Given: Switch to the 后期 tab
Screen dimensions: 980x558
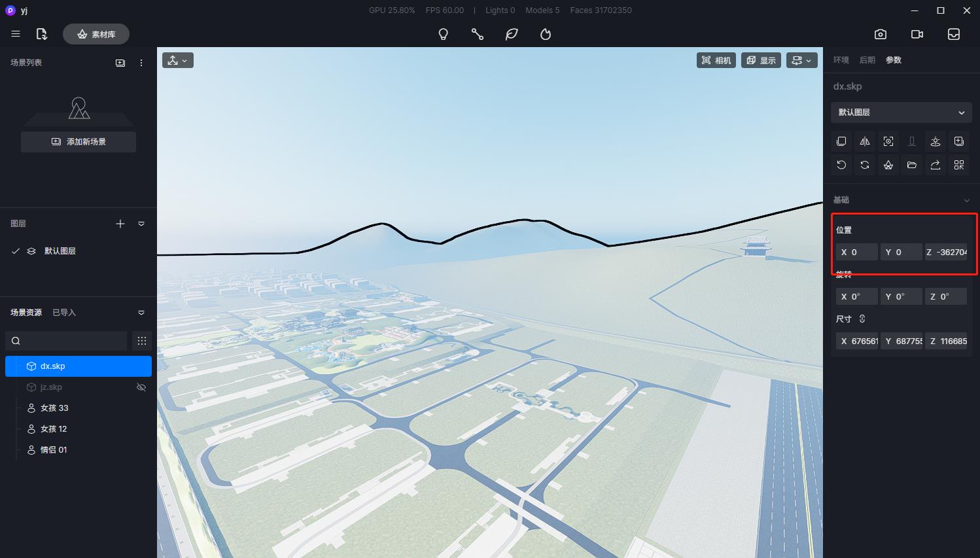Looking at the screenshot, I should coord(867,60).
